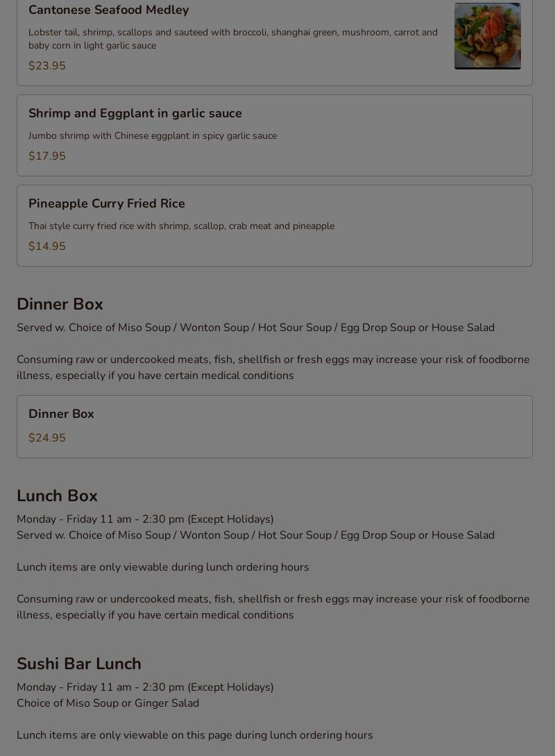Viewport: 555px width, 756px height.
Task: Click 'Lunch items are only viewable during lunch' note
Action: (162, 567)
